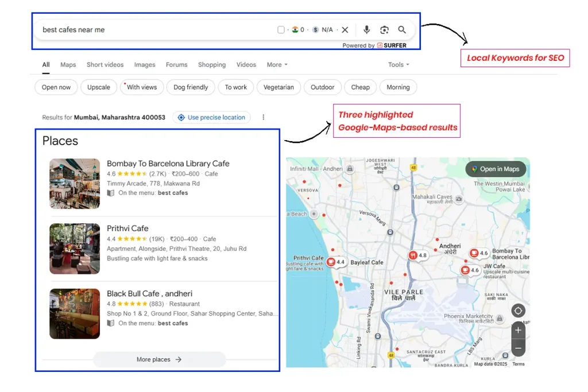The height and width of the screenshot is (392, 588).
Task: Open the map Terms link
Action: click(x=519, y=364)
